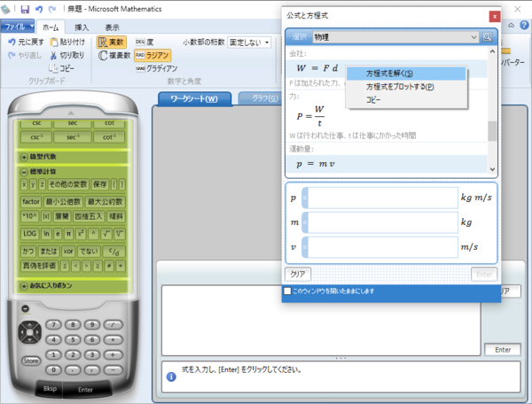This screenshot has width=532, height=404.
Task: Choose 方程式を解く(S) from context menu
Action: [406, 74]
